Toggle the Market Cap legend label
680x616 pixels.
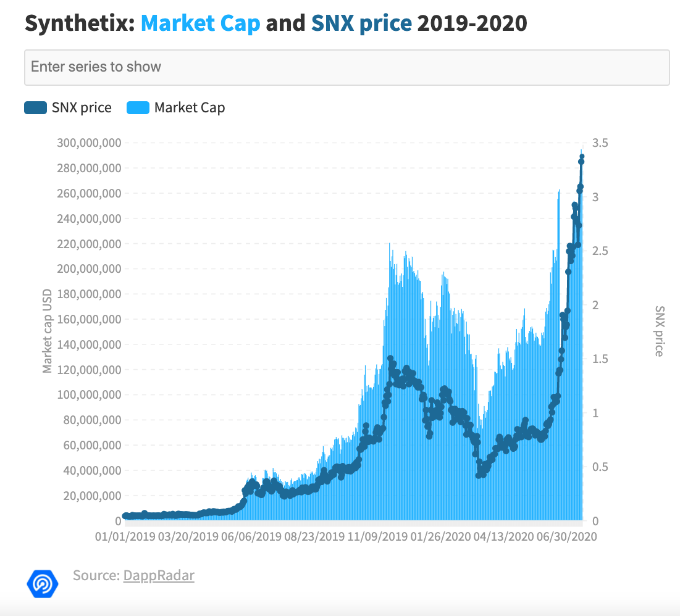coord(190,107)
